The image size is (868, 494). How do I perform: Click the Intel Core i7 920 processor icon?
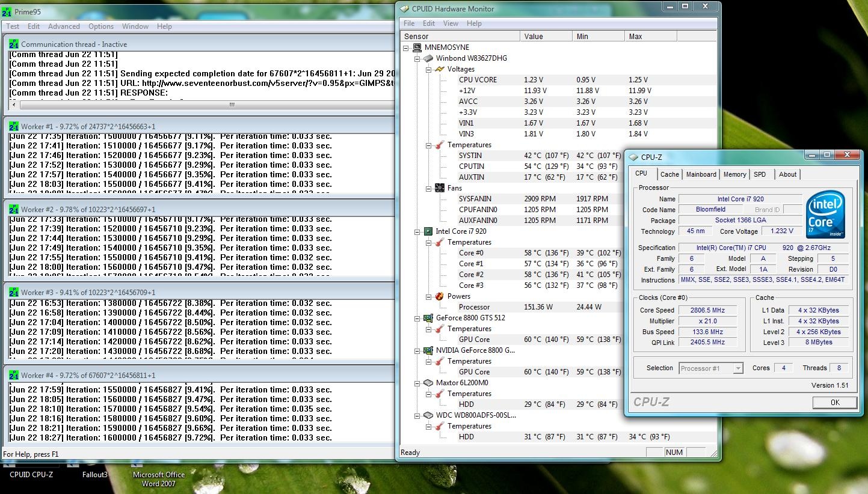[x=428, y=231]
